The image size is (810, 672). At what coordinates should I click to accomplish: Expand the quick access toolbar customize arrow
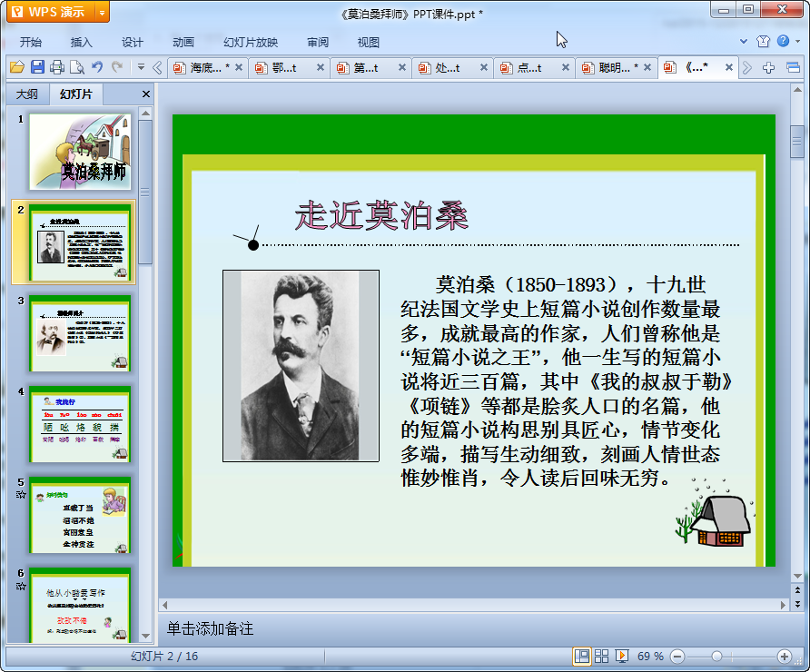coord(141,67)
